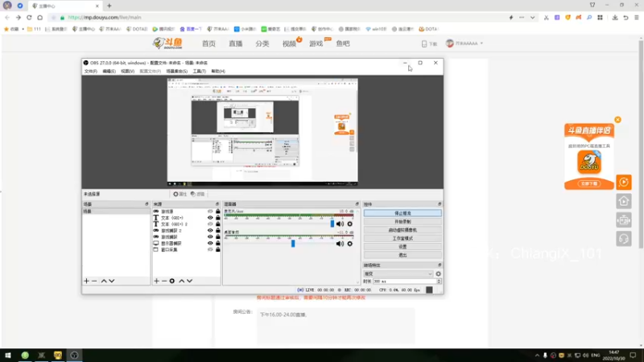Toggle visibility eye of 窗口采集 source

click(210, 249)
